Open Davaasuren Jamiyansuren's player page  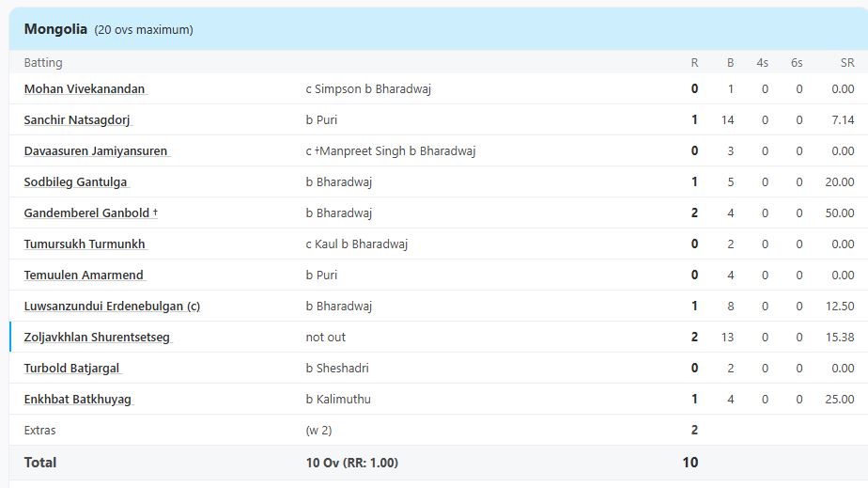point(95,151)
